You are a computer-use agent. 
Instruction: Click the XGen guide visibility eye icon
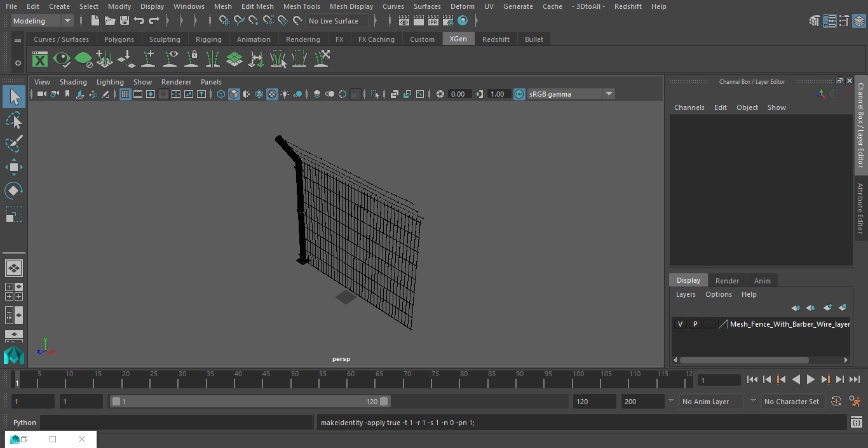(x=170, y=59)
